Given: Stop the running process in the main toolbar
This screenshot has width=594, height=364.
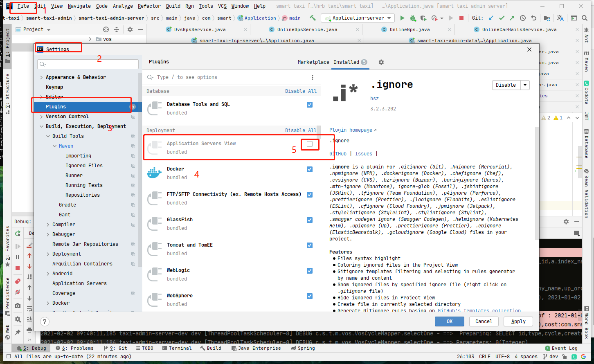Looking at the screenshot, I should point(461,18).
